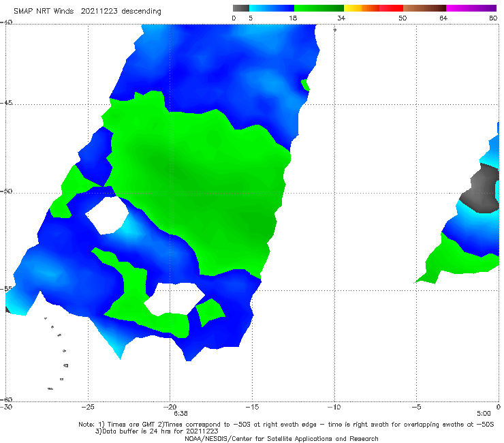Select the green segment of the color bar

(319, 8)
